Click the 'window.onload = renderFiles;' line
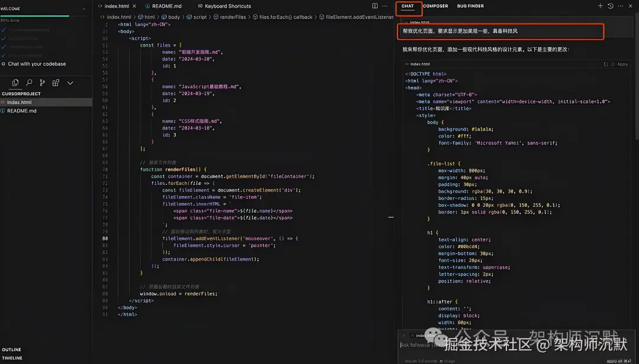 click(179, 294)
